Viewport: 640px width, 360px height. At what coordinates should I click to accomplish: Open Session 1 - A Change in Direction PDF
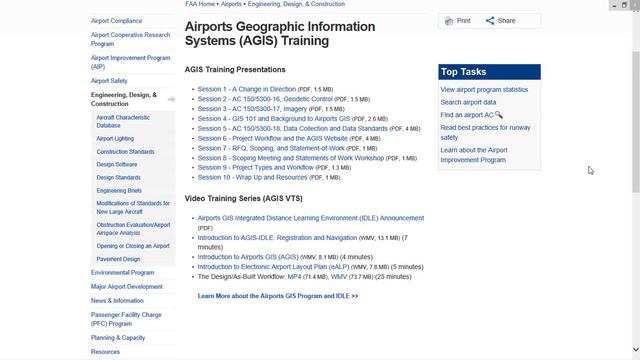click(247, 89)
